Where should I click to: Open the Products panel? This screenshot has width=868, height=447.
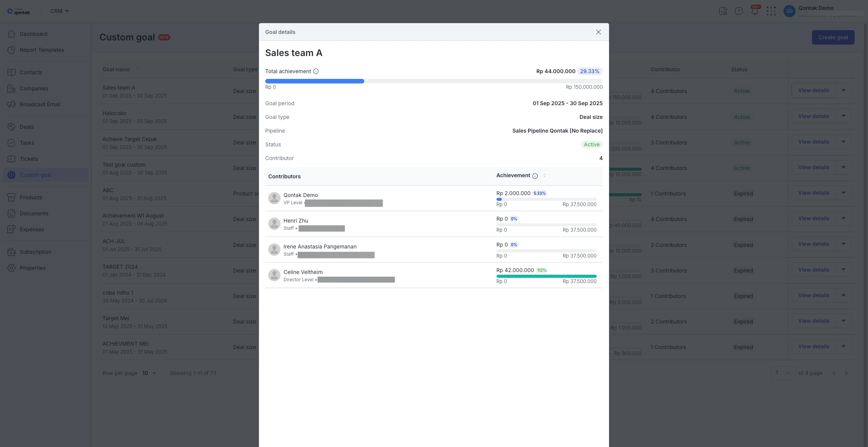click(x=31, y=197)
